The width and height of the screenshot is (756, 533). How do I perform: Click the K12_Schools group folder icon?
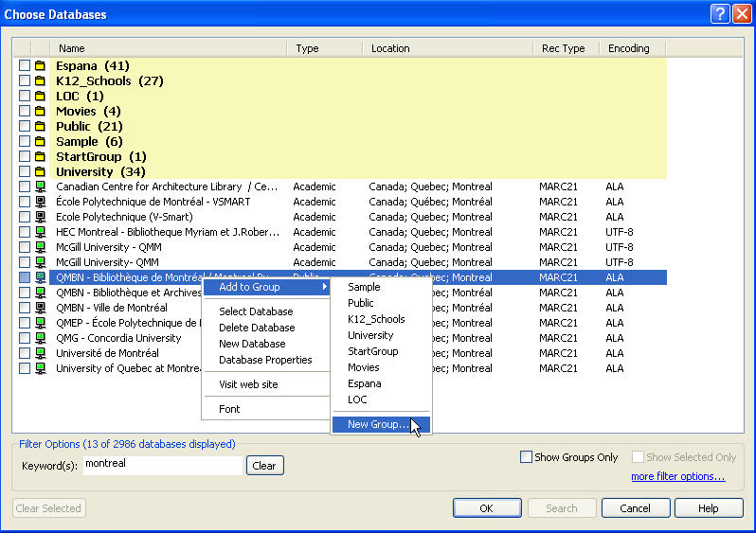click(x=40, y=80)
